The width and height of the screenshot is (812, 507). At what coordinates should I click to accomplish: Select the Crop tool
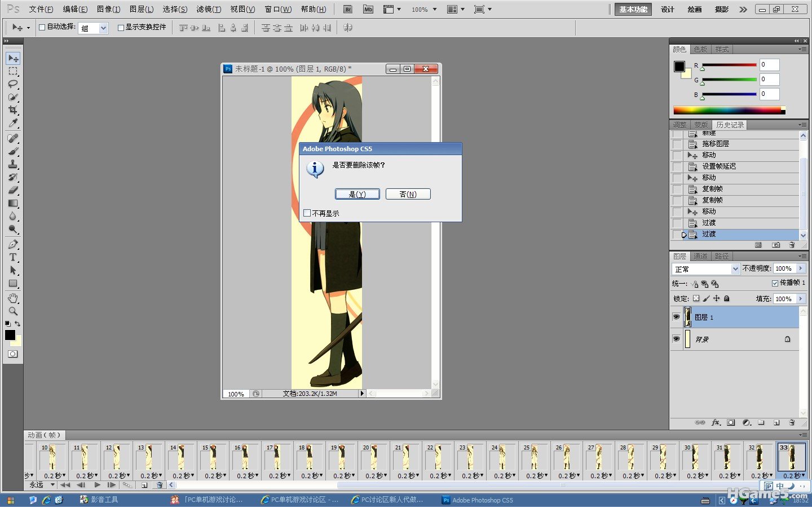[x=13, y=110]
